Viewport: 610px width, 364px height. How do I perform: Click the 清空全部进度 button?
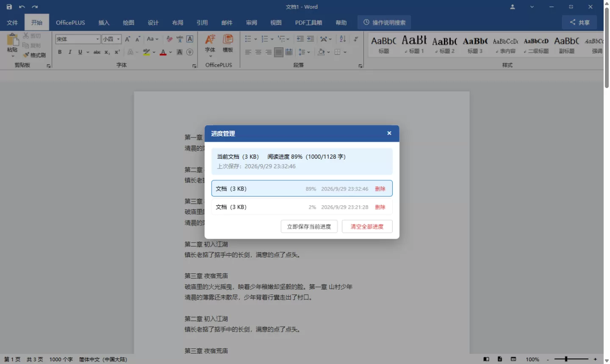coord(367,226)
